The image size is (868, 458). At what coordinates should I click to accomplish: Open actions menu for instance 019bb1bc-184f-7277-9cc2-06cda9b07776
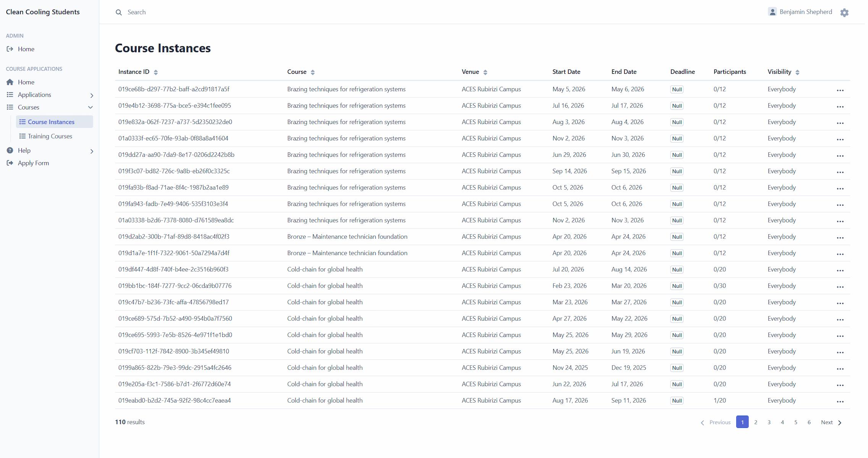pyautogui.click(x=840, y=287)
